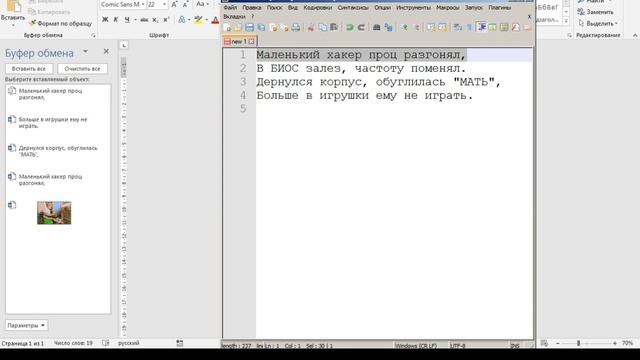Toggle Superscript in Word ribbon
The width and height of the screenshot is (640, 360).
click(x=166, y=20)
